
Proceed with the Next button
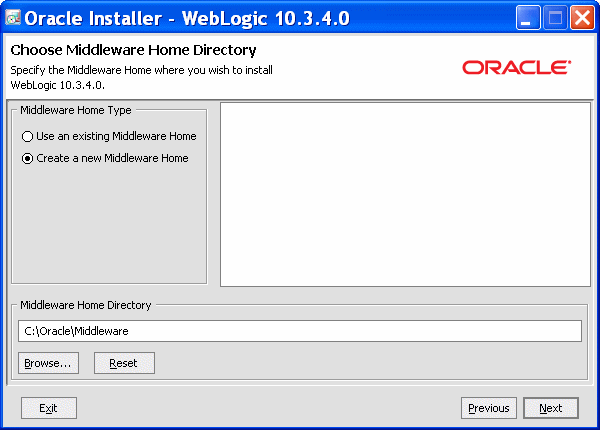tap(551, 408)
